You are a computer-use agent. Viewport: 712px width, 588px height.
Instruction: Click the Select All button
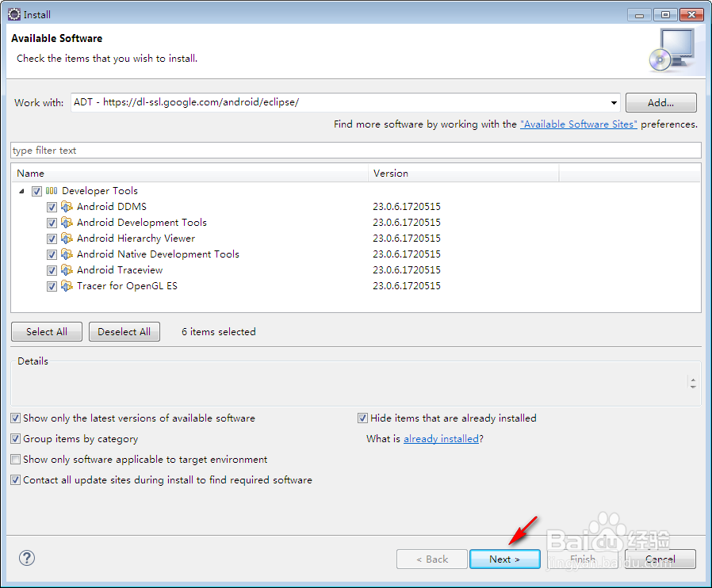[x=47, y=332]
